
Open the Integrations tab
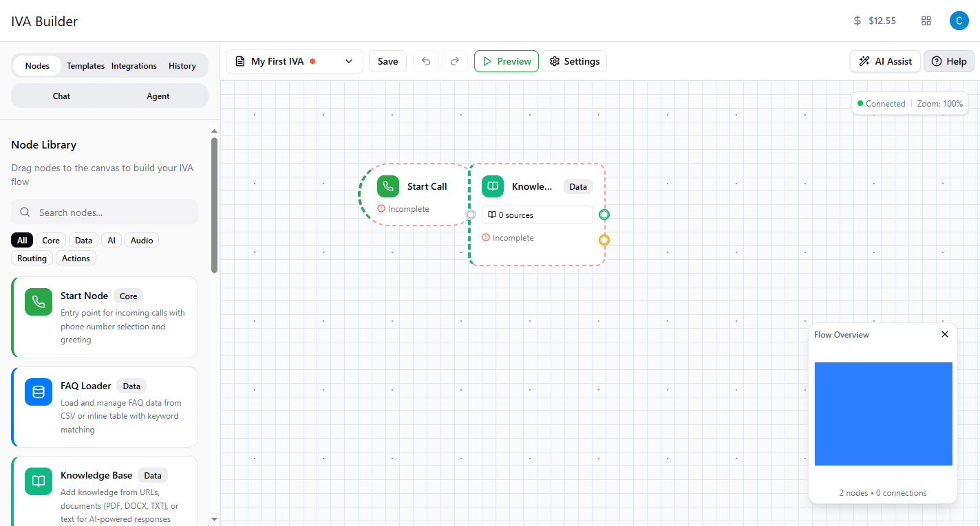(x=134, y=65)
